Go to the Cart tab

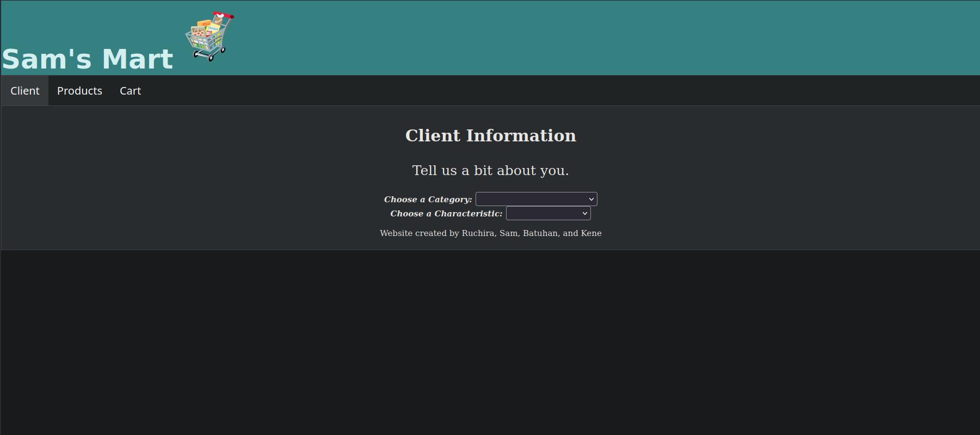pyautogui.click(x=130, y=91)
